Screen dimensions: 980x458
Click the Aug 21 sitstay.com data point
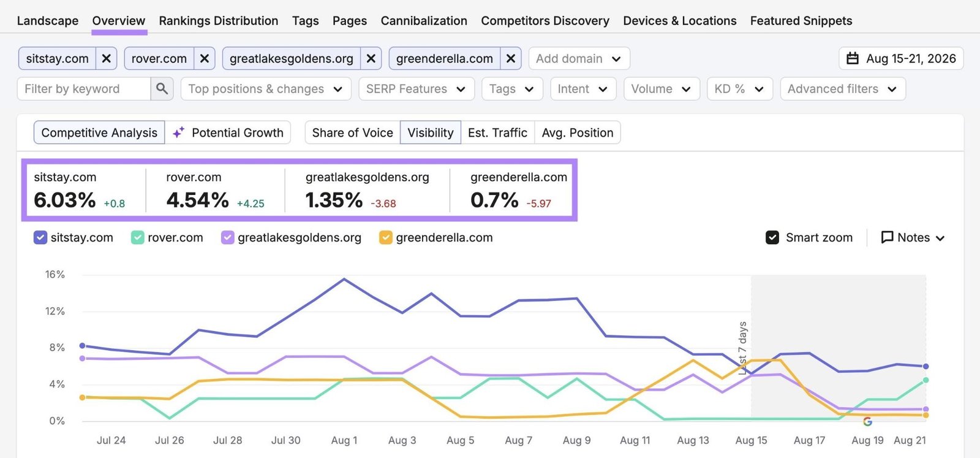pyautogui.click(x=925, y=366)
